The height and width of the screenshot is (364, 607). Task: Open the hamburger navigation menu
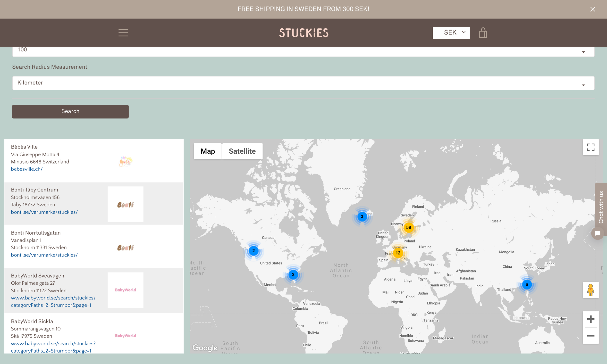click(x=123, y=33)
